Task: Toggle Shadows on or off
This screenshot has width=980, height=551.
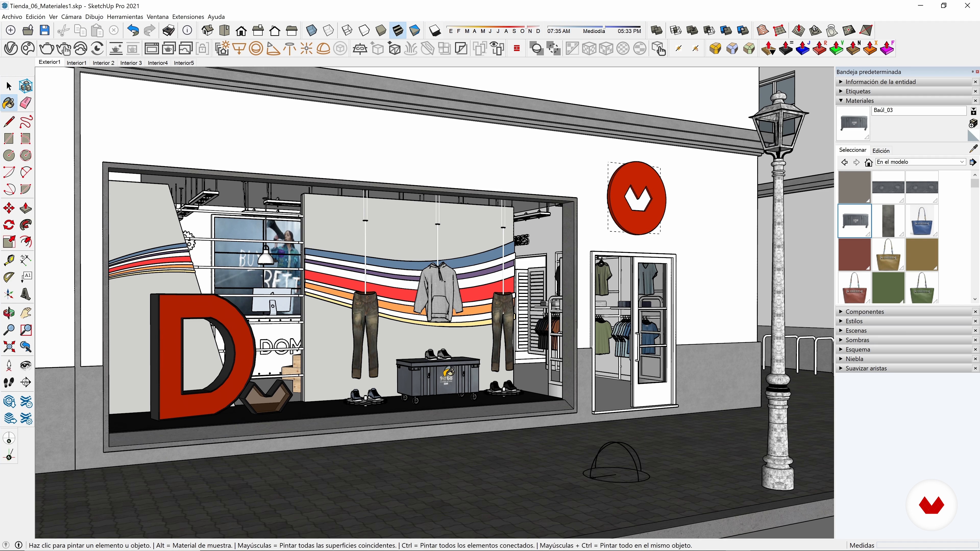Action: [434, 30]
